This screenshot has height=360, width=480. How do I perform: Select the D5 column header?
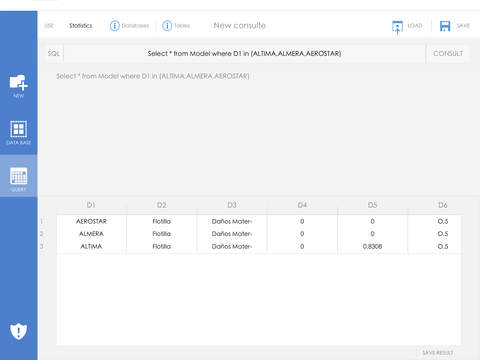[372, 205]
